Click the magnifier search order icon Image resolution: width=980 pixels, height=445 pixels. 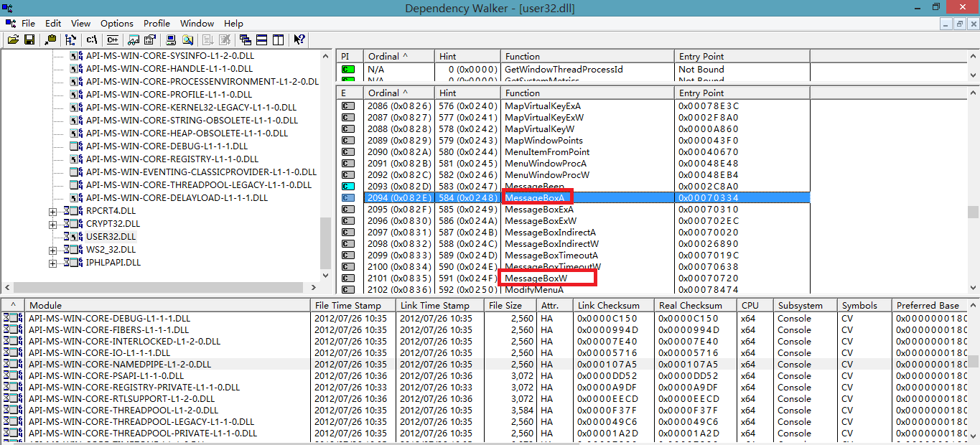(187, 39)
